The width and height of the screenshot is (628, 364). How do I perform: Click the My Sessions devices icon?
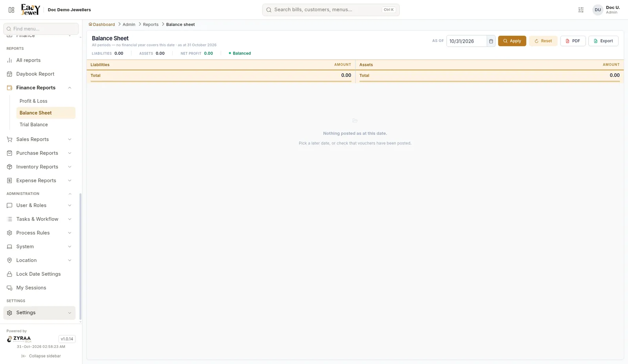(9, 288)
